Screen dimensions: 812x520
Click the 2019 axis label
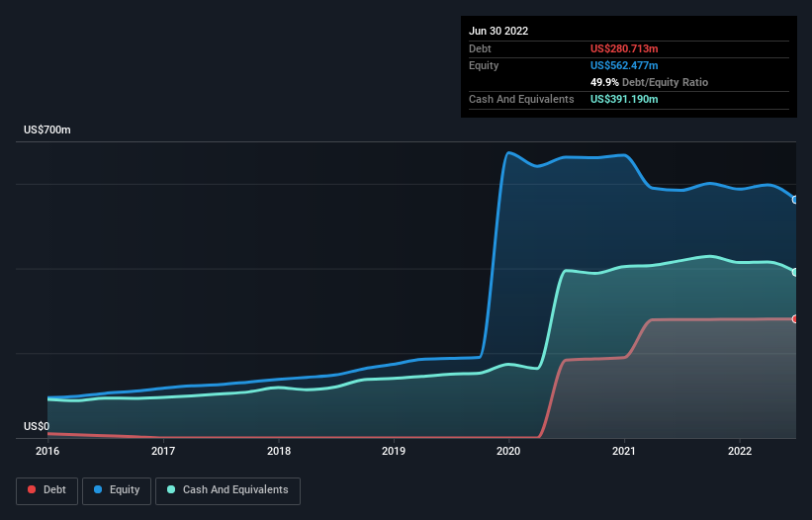coord(394,451)
